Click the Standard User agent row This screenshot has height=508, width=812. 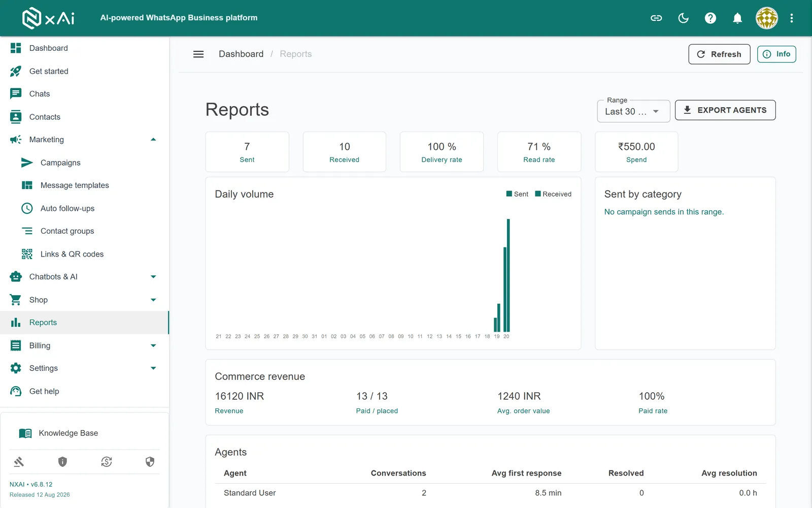(x=490, y=493)
